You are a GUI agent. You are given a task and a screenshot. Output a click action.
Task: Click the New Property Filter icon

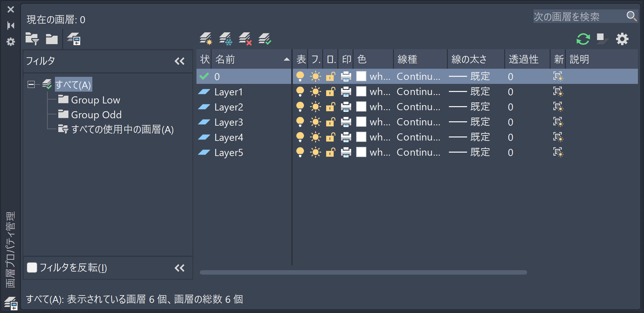pos(32,39)
